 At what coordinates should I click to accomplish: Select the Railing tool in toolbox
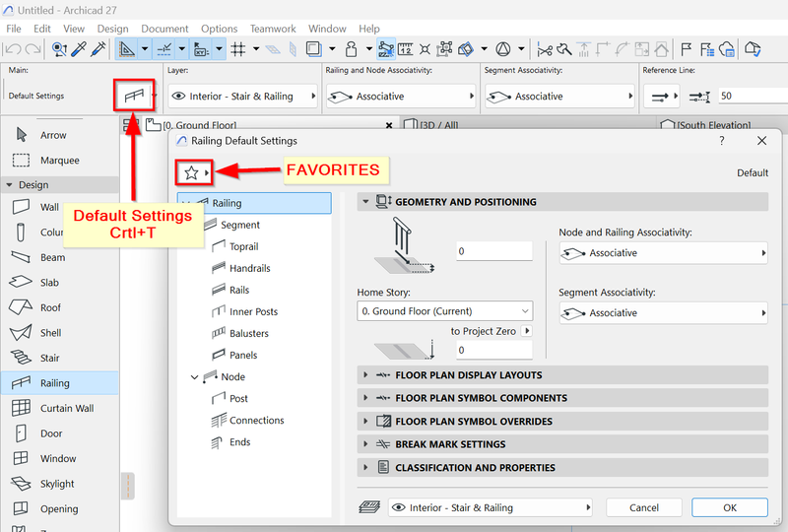(x=60, y=382)
